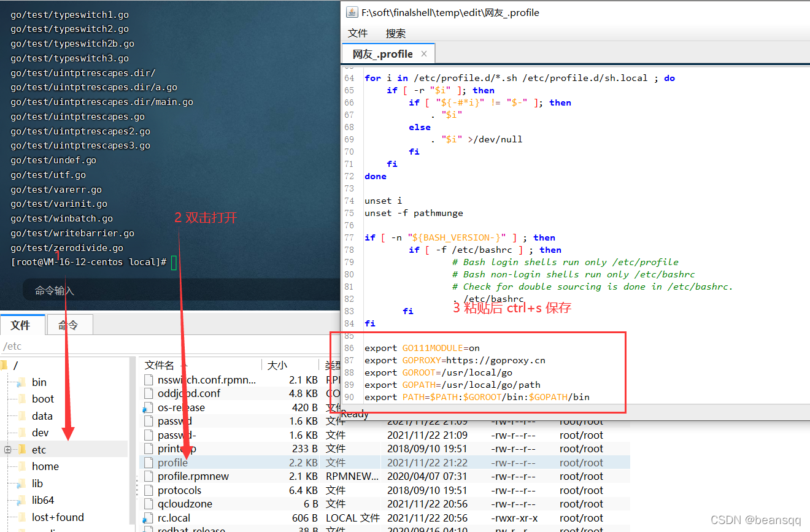Screen dimensions: 810x532
Task: Click go/test/winbatch.go in terminal output
Action: coord(61,218)
